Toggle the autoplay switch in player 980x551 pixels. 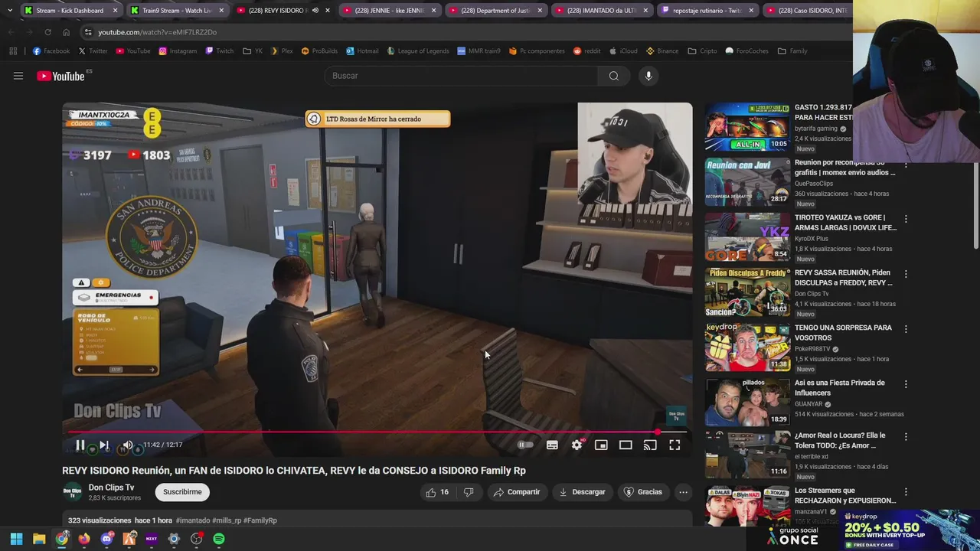(x=525, y=445)
